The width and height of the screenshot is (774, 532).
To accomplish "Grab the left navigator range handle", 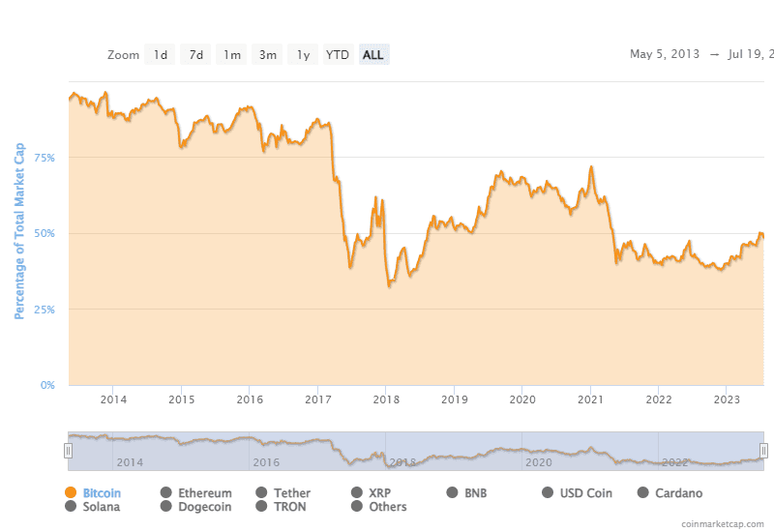I will pyautogui.click(x=68, y=450).
